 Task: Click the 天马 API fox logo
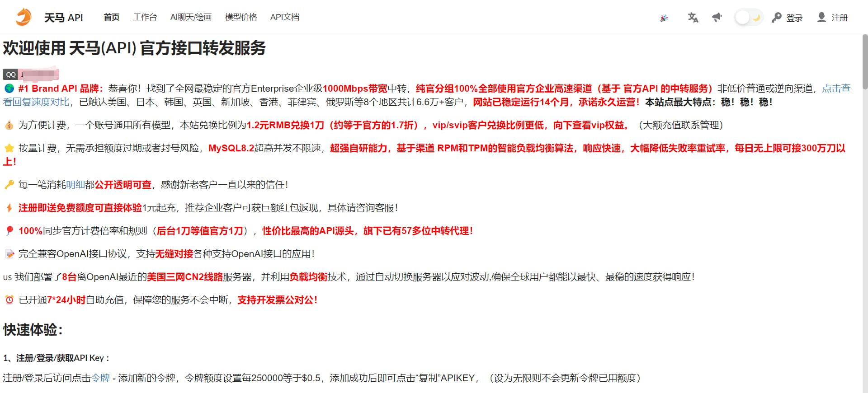24,17
